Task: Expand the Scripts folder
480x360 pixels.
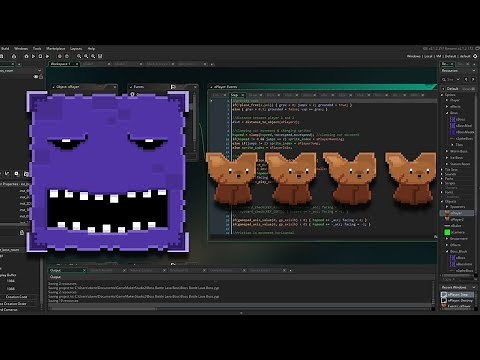Action: (443, 183)
